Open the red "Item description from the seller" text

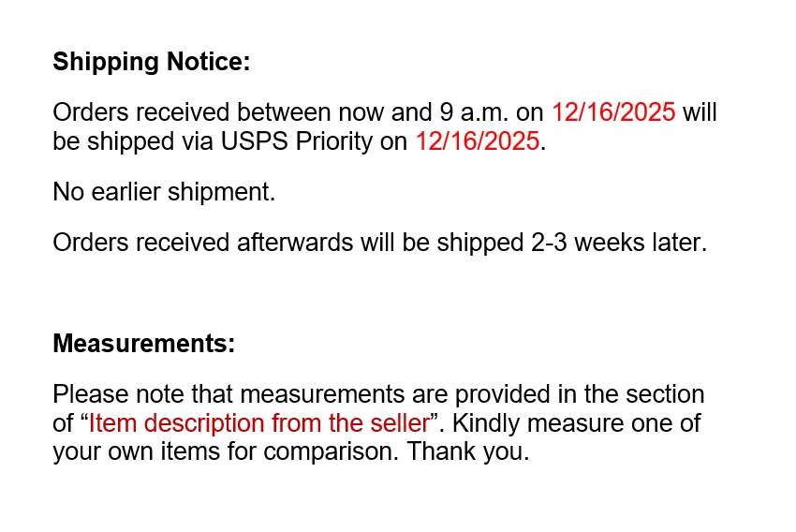pos(258,423)
